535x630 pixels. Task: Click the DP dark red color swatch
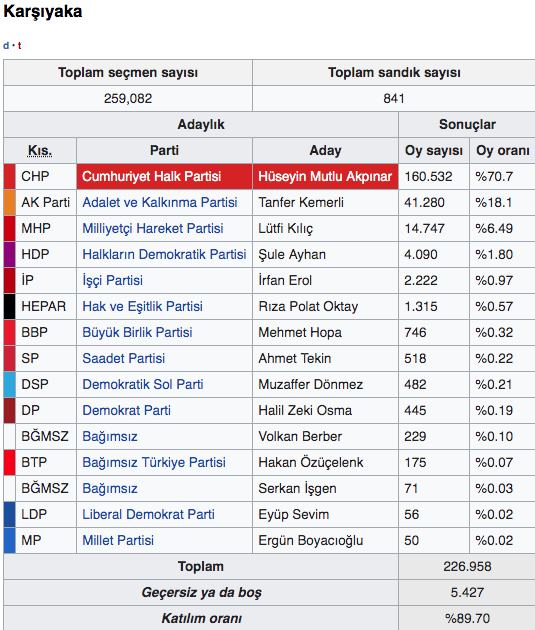(10, 410)
